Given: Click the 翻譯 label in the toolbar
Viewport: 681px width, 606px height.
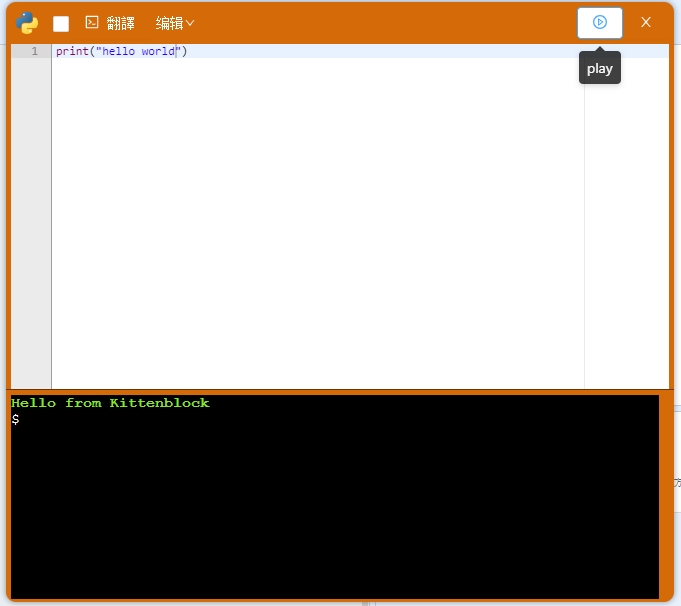Looking at the screenshot, I should 120,23.
